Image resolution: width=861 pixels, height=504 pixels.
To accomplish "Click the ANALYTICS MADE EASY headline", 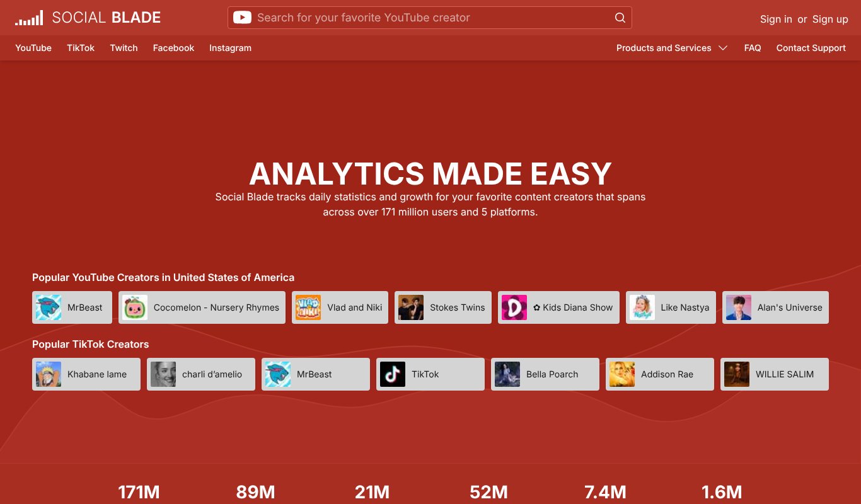I will click(x=430, y=173).
